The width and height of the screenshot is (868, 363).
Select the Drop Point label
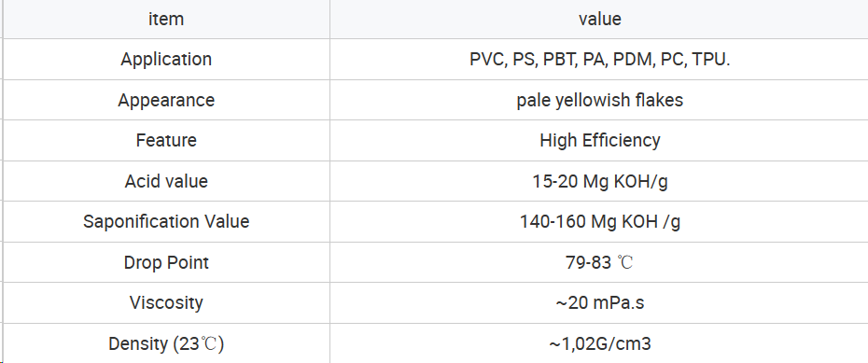166,262
